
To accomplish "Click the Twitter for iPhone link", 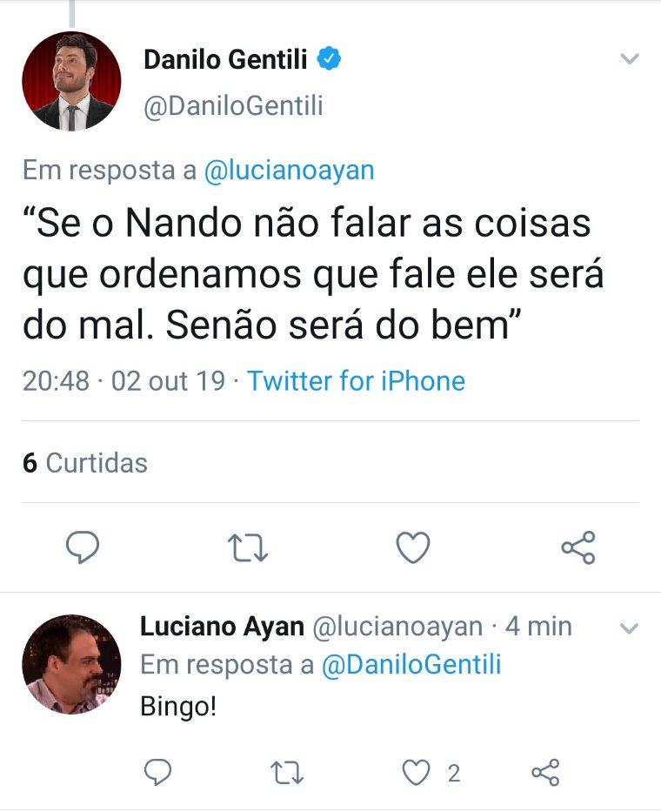I will click(x=356, y=380).
